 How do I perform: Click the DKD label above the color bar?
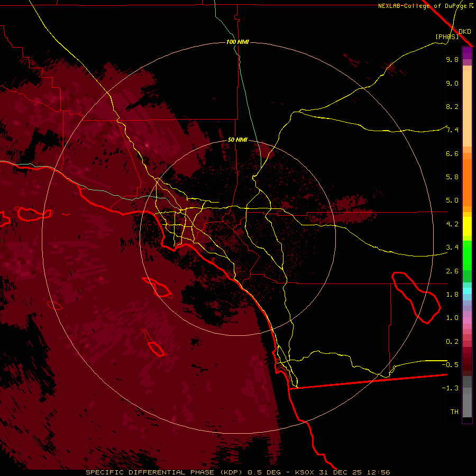pos(465,31)
